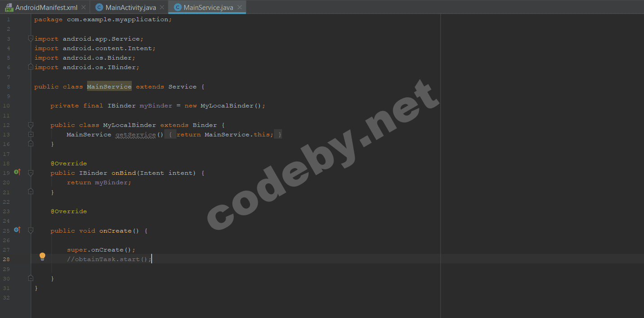
Task: Open the yellow lightbulb quick-fix on line 28
Action: (42, 257)
